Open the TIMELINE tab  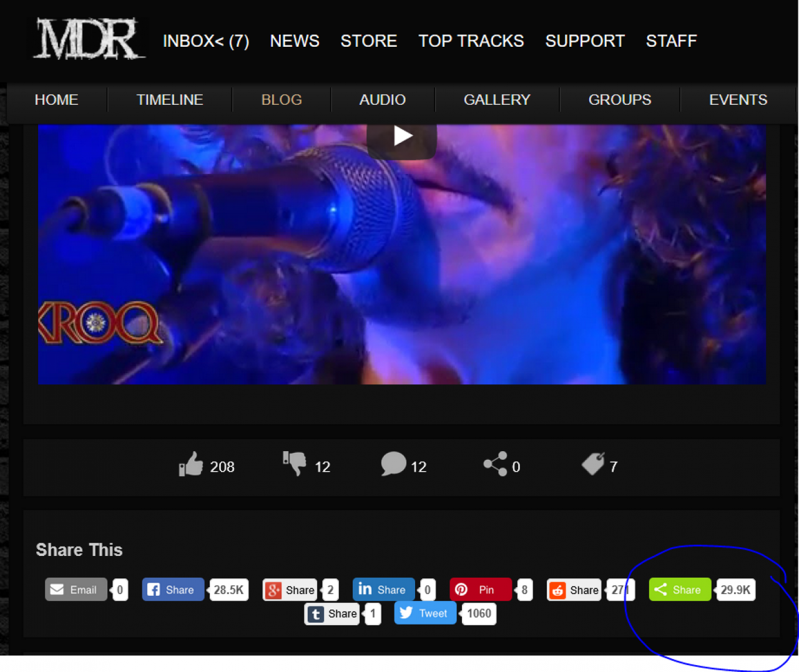click(170, 100)
